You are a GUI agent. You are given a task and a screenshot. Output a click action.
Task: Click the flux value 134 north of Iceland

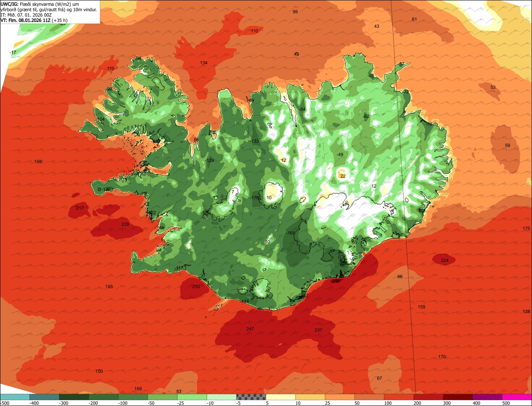click(x=204, y=63)
